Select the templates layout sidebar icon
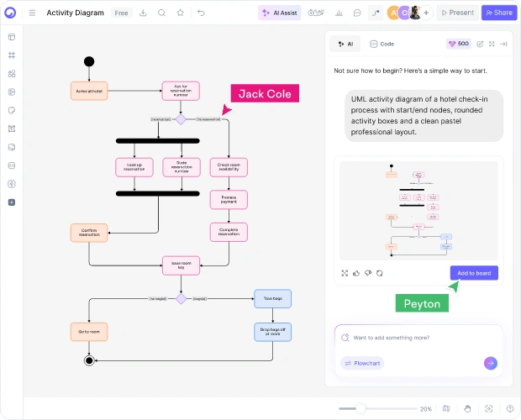This screenshot has width=521, height=420. (x=12, y=37)
